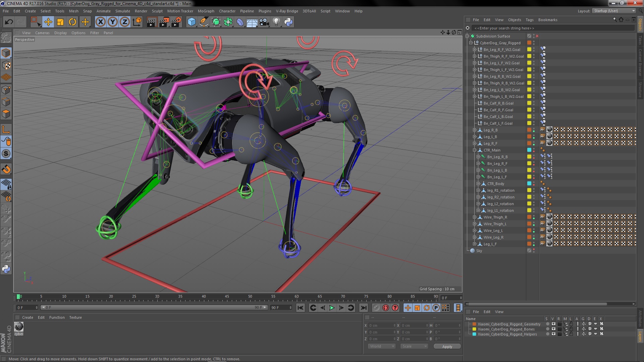Switch to Texture mode checkered cube

6,65
